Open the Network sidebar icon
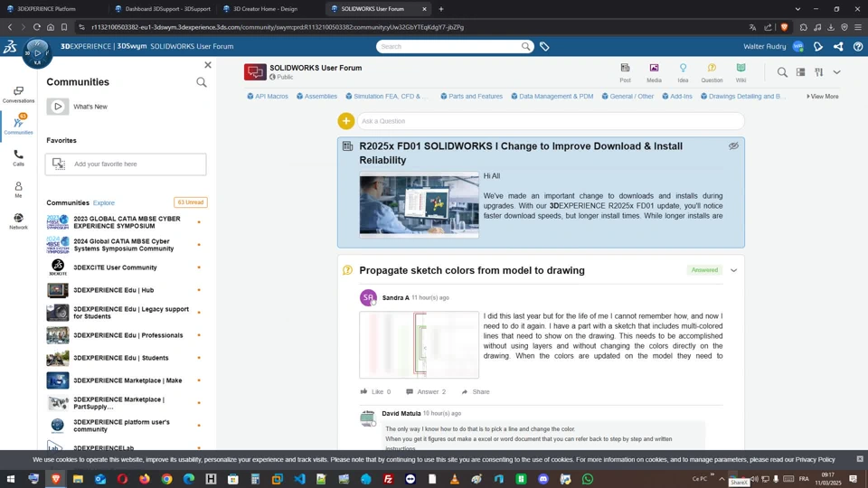The image size is (868, 488). (x=18, y=221)
